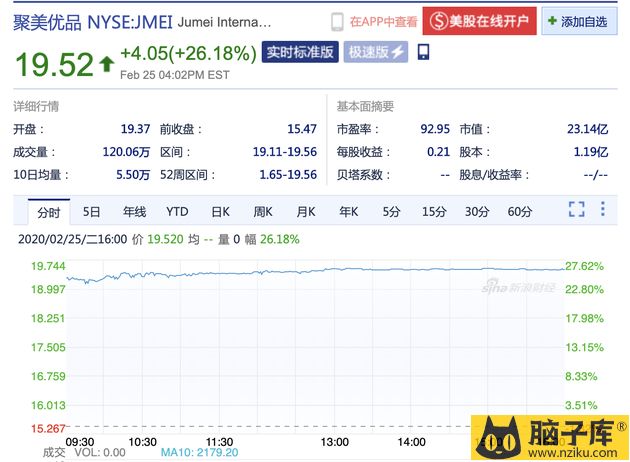Click the 股本 value 1.19亿
This screenshot has height=462, width=630.
pyautogui.click(x=591, y=152)
